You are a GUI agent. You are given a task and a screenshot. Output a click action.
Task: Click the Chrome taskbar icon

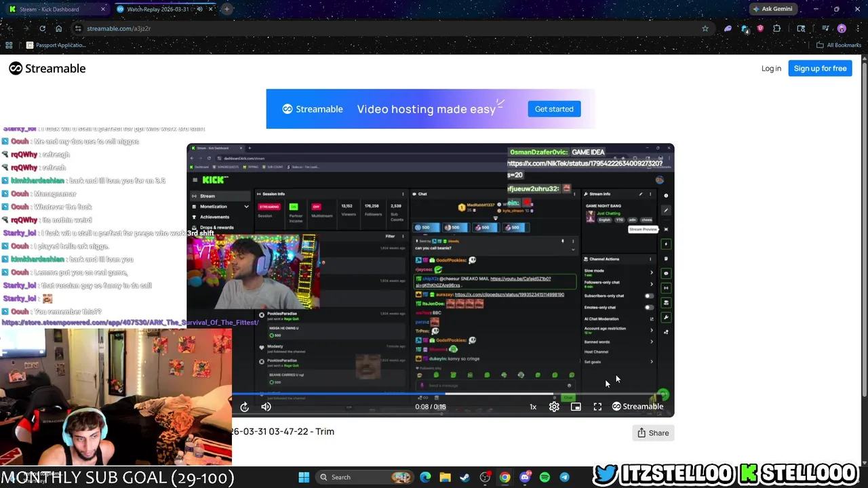click(x=505, y=477)
